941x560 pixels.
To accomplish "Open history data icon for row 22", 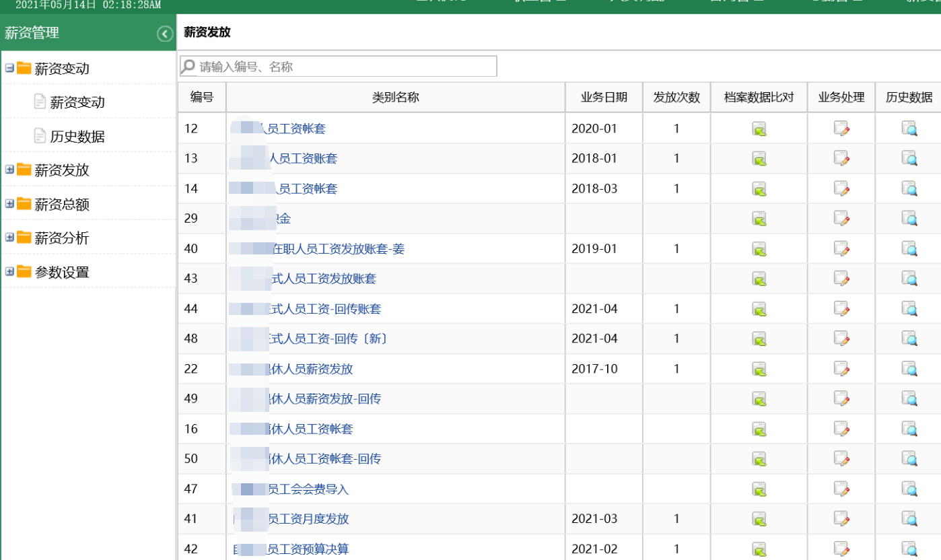I will (x=909, y=369).
